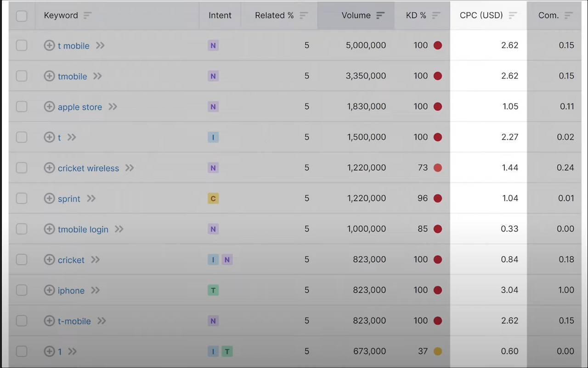Click the plus icon next to cricket wireless
This screenshot has width=588, height=368.
[49, 168]
